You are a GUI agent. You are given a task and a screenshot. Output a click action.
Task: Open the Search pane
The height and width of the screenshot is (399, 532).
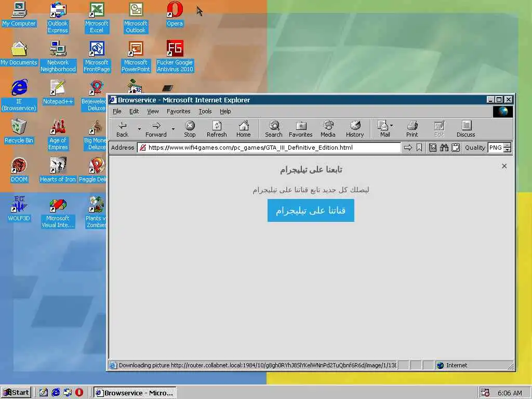273,129
